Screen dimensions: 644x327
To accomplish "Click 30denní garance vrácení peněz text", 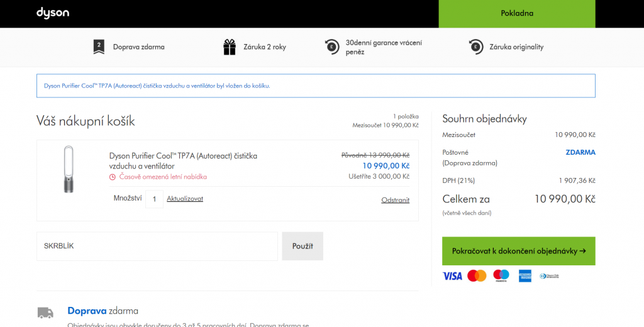I will tap(384, 47).
